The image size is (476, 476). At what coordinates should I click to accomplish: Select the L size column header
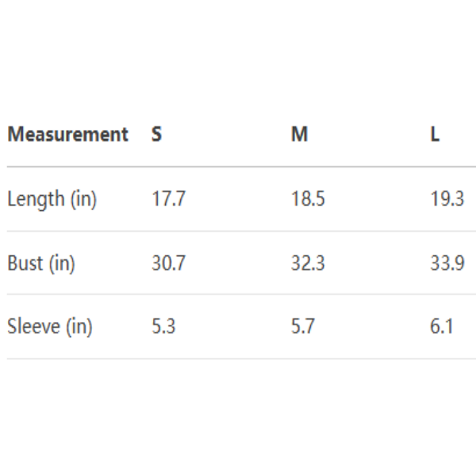[x=435, y=135]
